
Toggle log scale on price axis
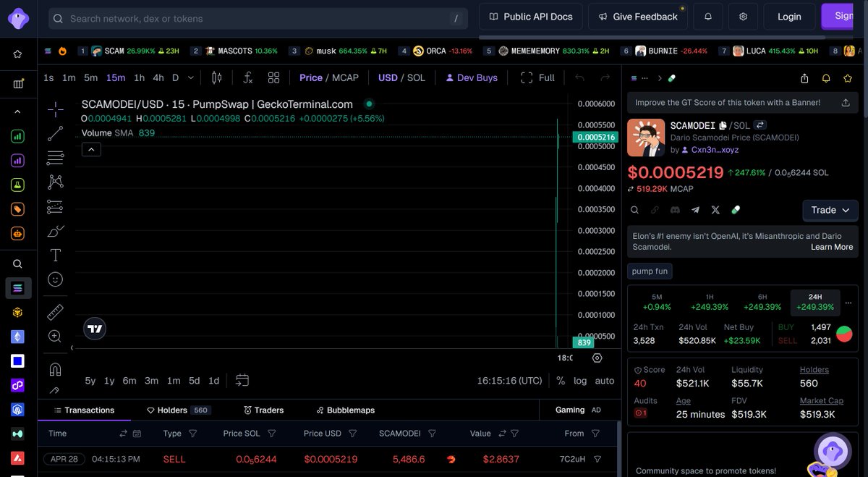point(580,381)
